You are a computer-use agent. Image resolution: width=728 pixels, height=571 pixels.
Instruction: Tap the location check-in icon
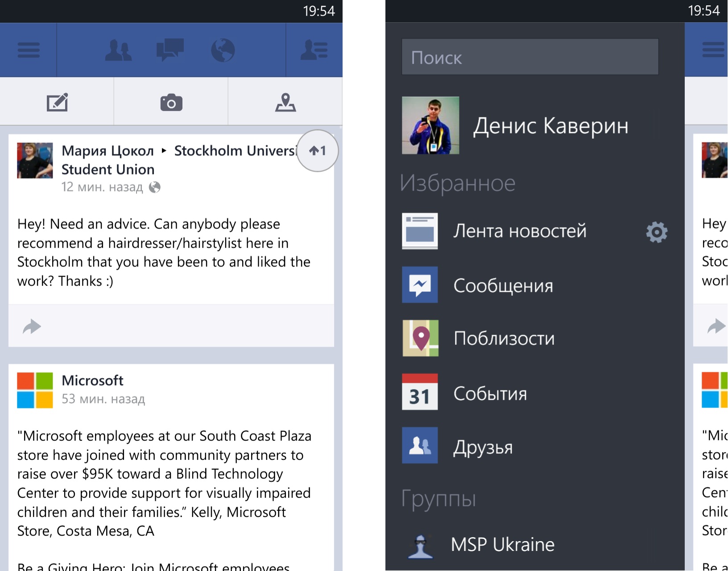285,102
